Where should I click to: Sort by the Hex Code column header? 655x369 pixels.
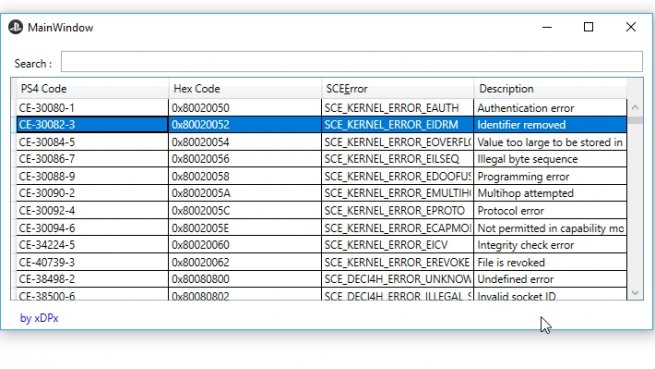pos(245,89)
